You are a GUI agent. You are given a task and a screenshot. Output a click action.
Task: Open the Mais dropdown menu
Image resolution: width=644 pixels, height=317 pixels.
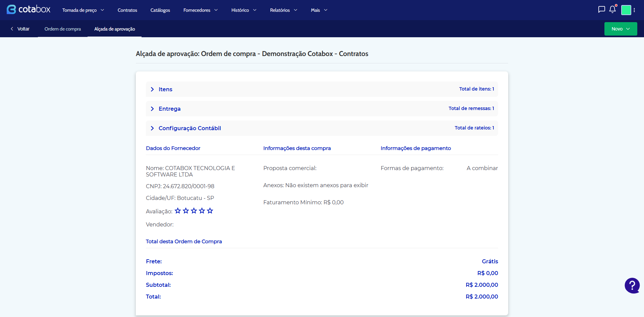point(319,10)
